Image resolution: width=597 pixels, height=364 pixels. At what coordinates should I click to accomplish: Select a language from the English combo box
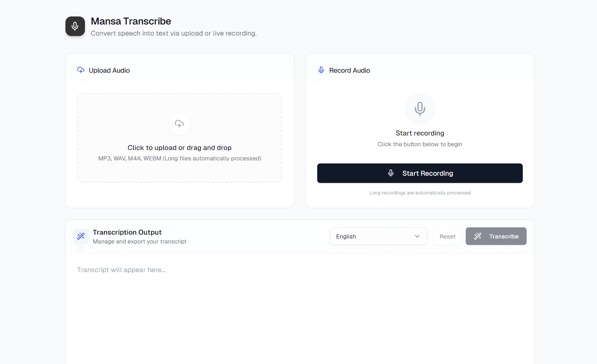(x=378, y=236)
